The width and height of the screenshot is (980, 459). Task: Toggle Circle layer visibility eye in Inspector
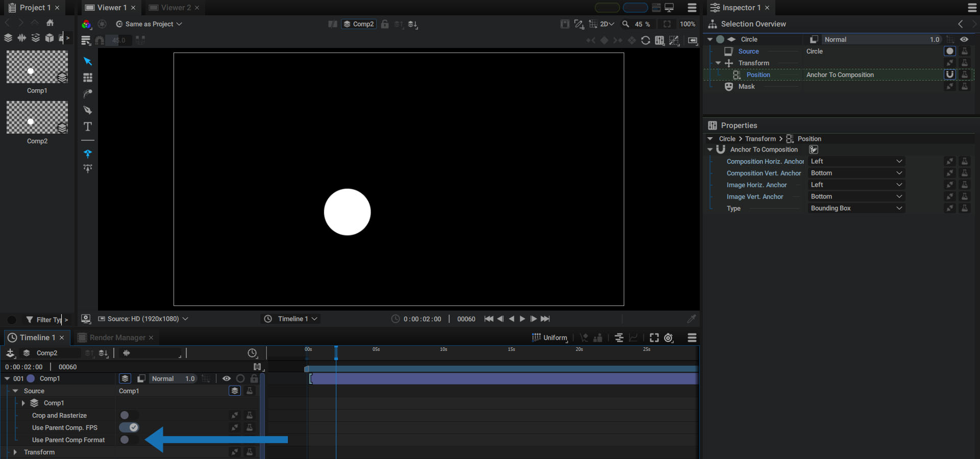point(964,39)
